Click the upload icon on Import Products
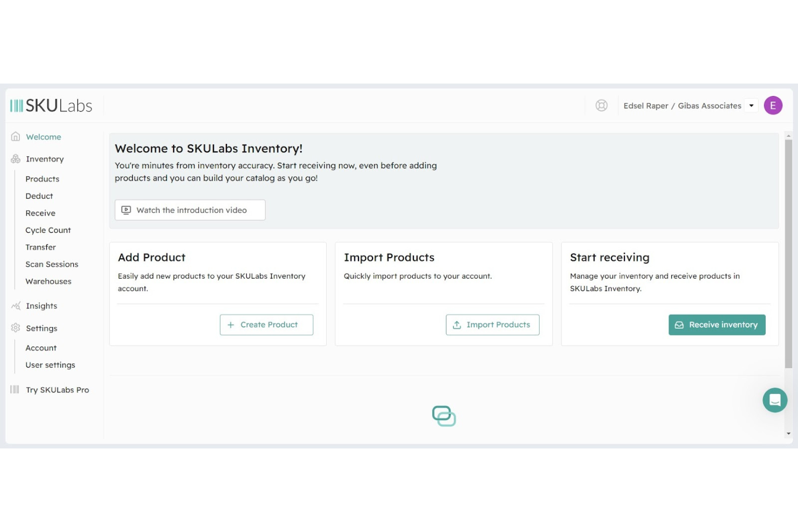Viewport: 798px width, 532px height. click(457, 325)
